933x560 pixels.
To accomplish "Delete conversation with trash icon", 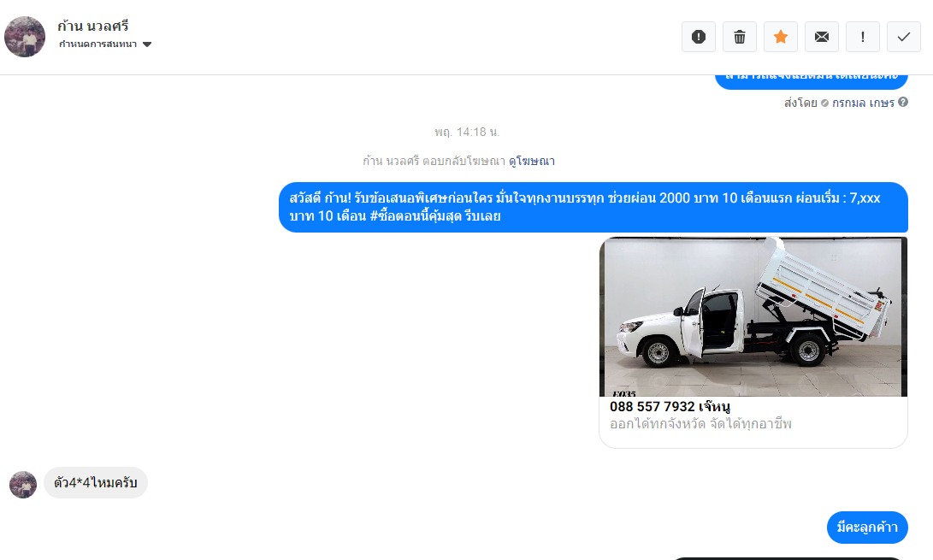I will coord(740,37).
